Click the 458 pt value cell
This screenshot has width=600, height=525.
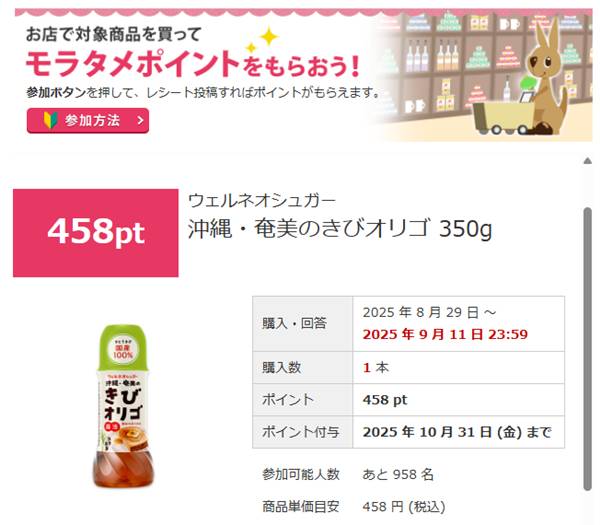point(458,400)
